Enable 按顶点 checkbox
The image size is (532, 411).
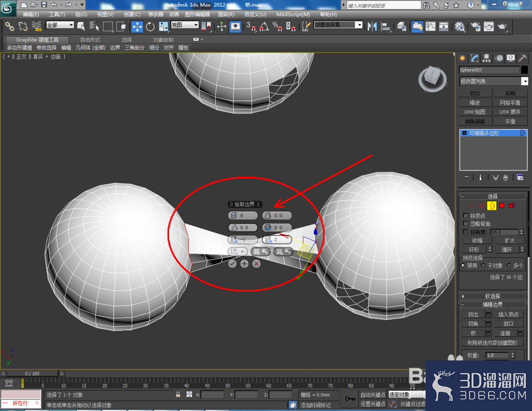(x=465, y=216)
